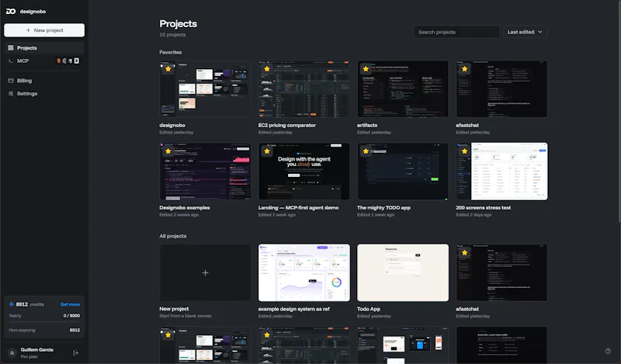Toggle the star on Landing — MCP-first agent demo
621x364 pixels.
(x=267, y=151)
